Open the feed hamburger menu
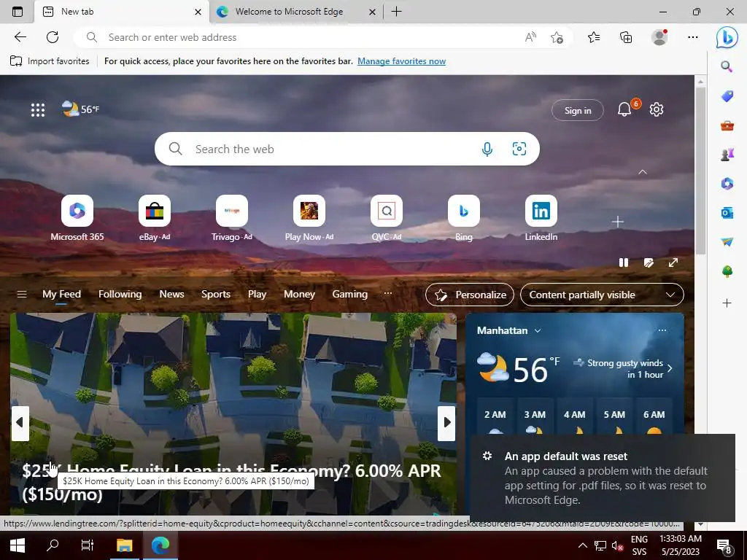747x560 pixels. pos(22,295)
